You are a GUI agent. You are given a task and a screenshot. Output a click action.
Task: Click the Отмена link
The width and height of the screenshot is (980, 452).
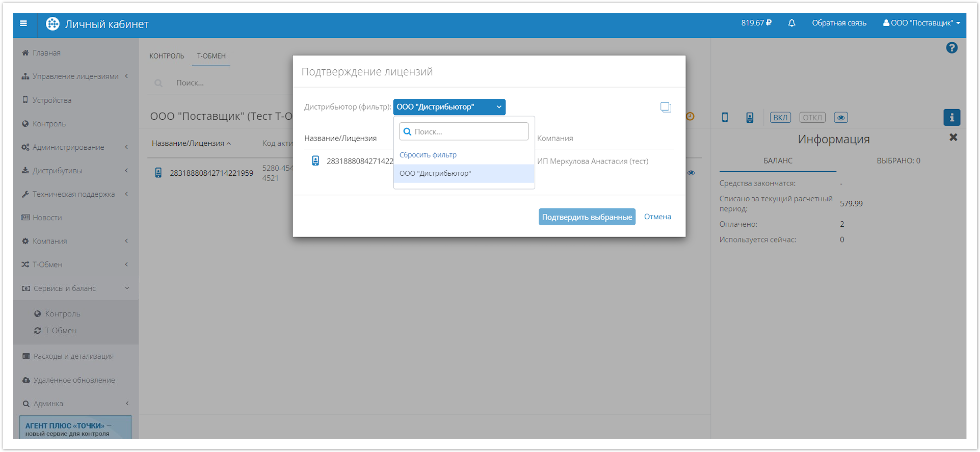(x=657, y=217)
